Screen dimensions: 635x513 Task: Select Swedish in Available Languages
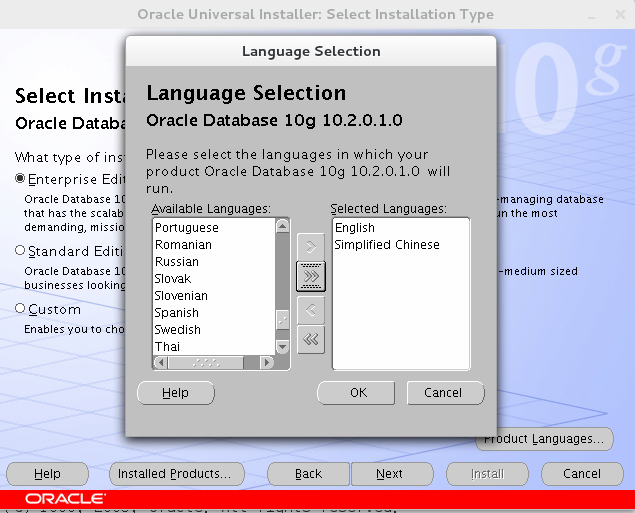point(214,330)
